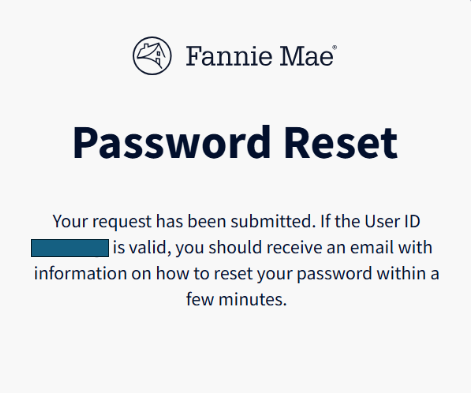Screen dimensions: 471x393
Task: Click the registered trademark symbol after Mae
Action: coord(335,47)
